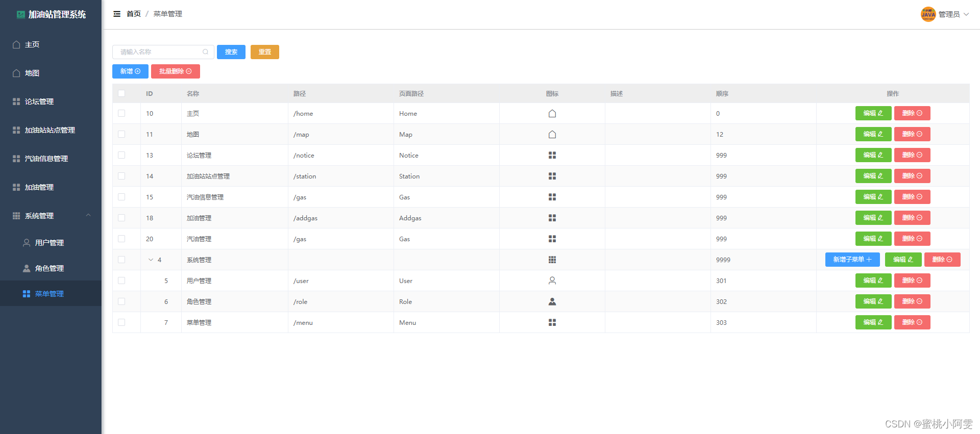This screenshot has width=980, height=434.
Task: Click the house icon in row 地图
Action: tap(552, 135)
